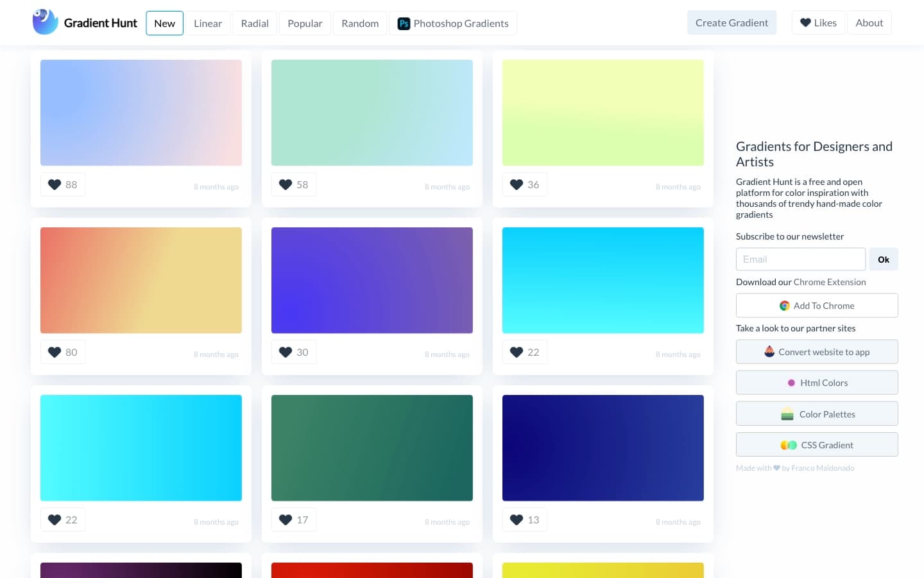The height and width of the screenshot is (578, 924).
Task: Select the pale yellow-green gradient swatch
Action: point(603,112)
